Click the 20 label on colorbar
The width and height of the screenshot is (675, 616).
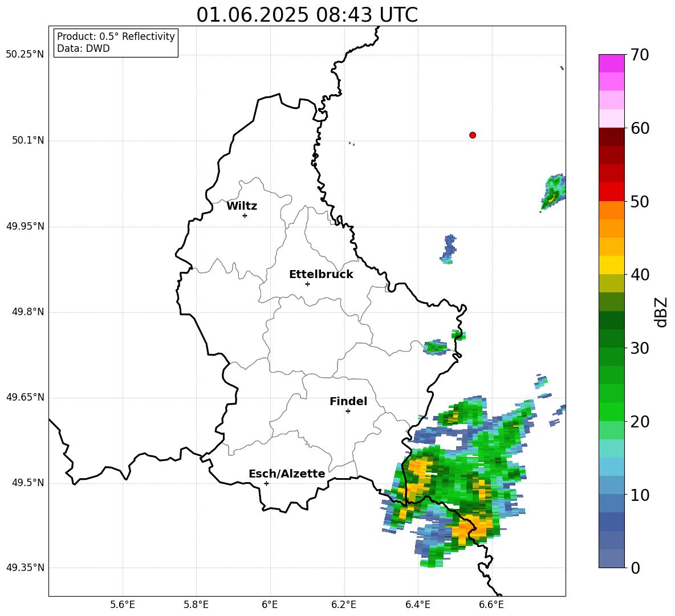pos(639,422)
